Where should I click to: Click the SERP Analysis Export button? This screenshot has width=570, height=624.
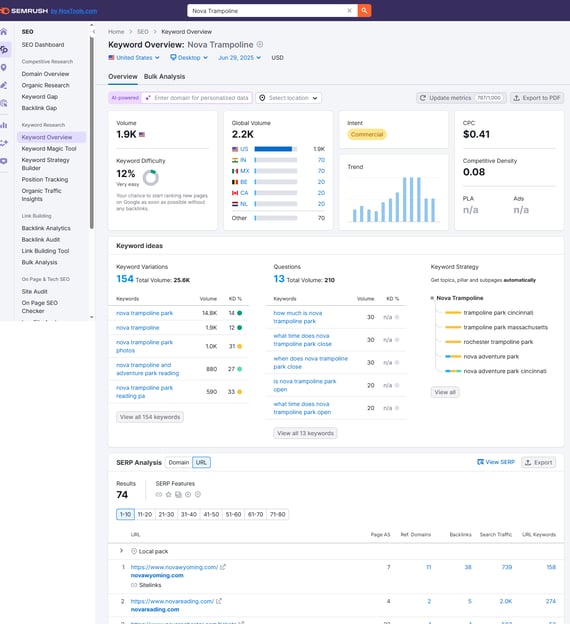coord(539,462)
